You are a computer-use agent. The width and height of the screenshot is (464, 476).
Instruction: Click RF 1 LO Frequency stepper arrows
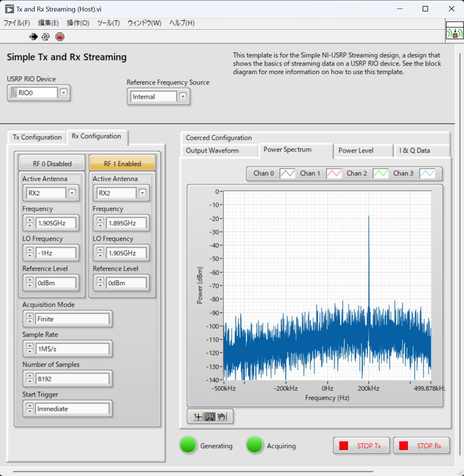(100, 253)
